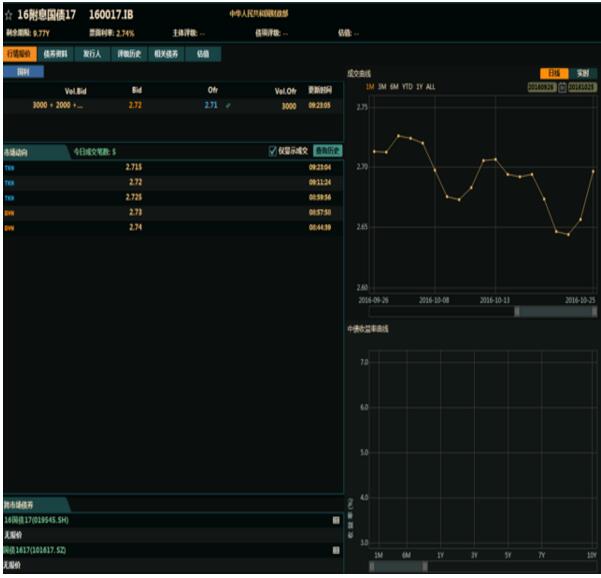Switch the chart to 日线 mode

tap(553, 73)
